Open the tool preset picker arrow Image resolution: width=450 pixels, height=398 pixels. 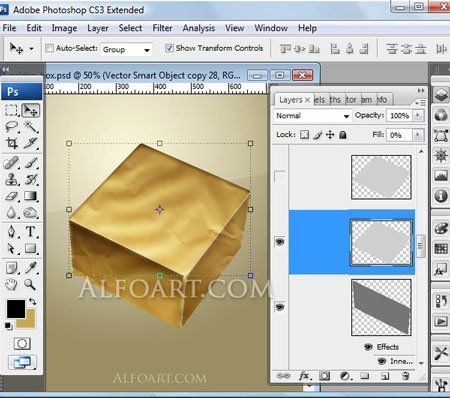click(31, 49)
